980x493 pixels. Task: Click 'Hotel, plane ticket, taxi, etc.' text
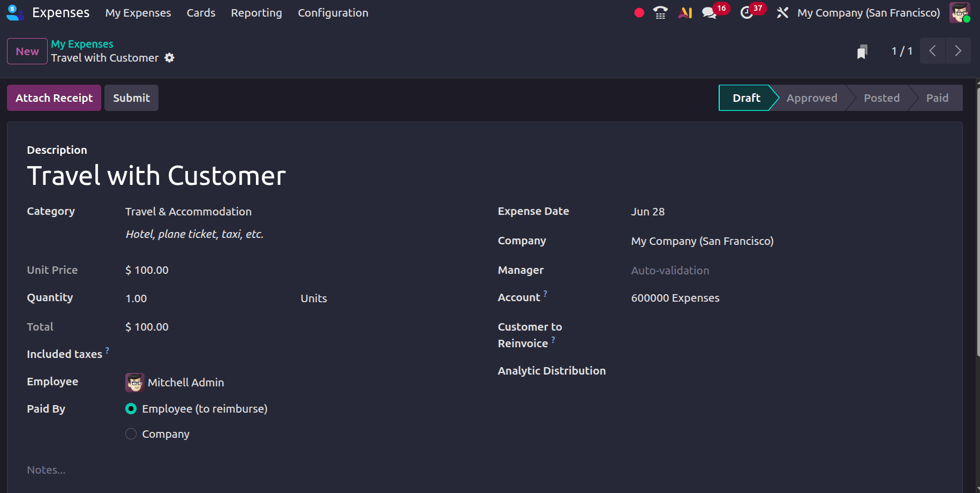[194, 234]
